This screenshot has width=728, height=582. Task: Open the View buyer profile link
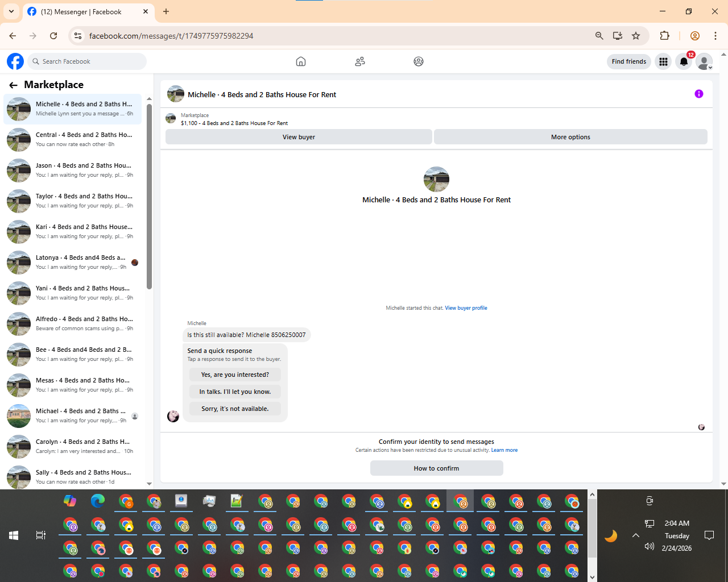[x=466, y=308]
